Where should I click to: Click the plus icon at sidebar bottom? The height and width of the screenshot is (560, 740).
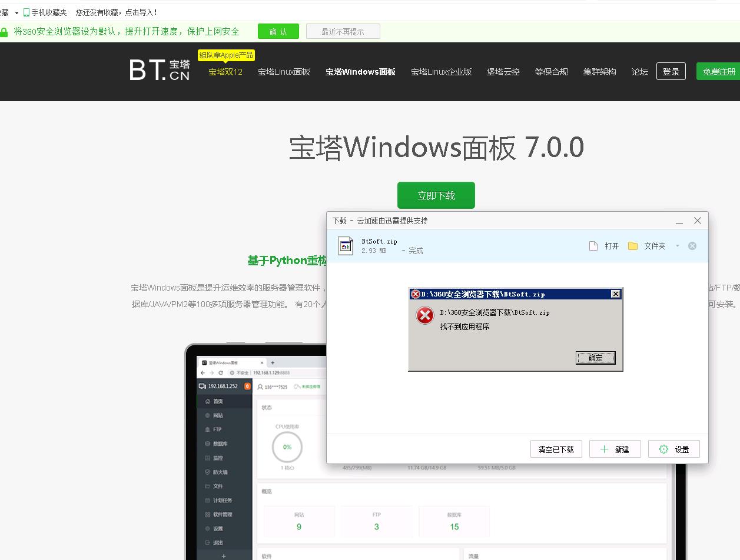[x=224, y=556]
